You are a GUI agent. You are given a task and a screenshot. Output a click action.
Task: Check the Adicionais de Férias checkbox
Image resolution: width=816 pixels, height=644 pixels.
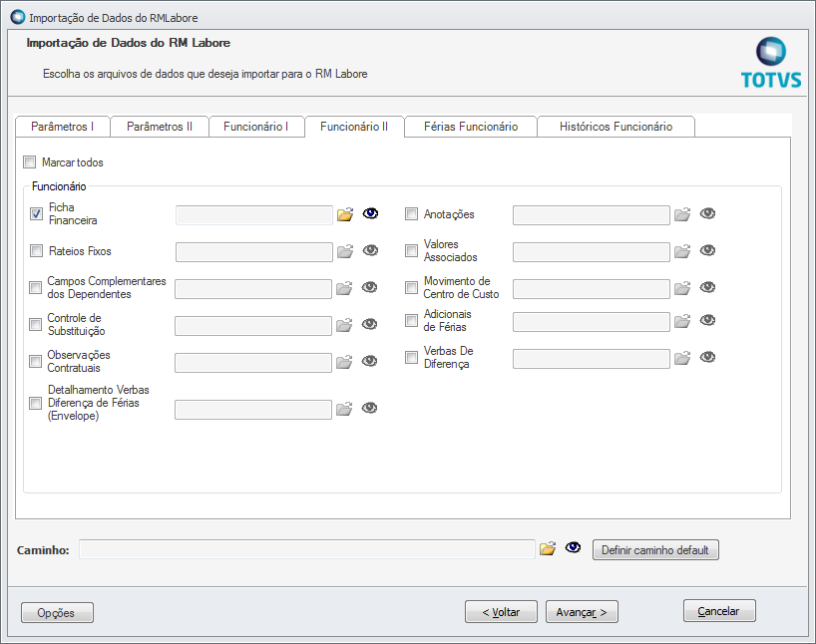coord(411,320)
